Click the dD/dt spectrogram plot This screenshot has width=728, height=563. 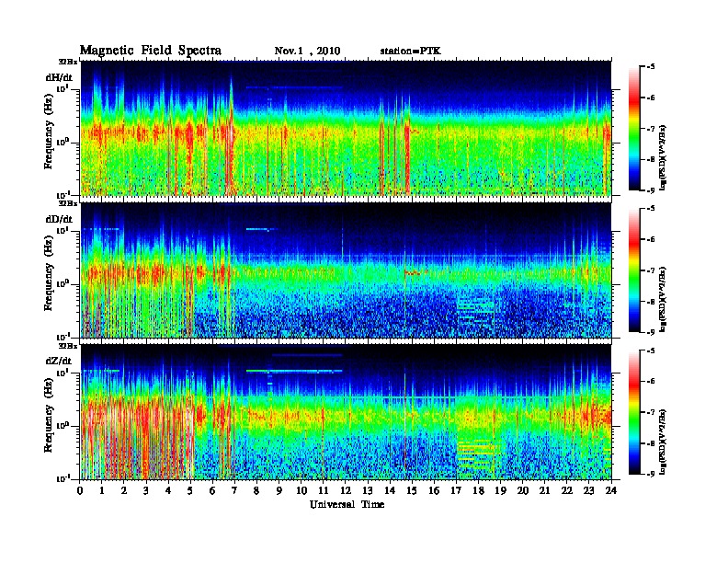coord(346,270)
